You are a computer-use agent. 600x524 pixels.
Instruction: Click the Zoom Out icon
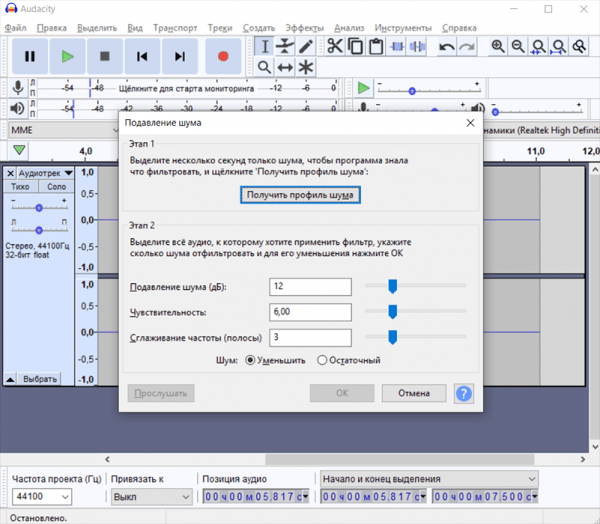[x=518, y=46]
